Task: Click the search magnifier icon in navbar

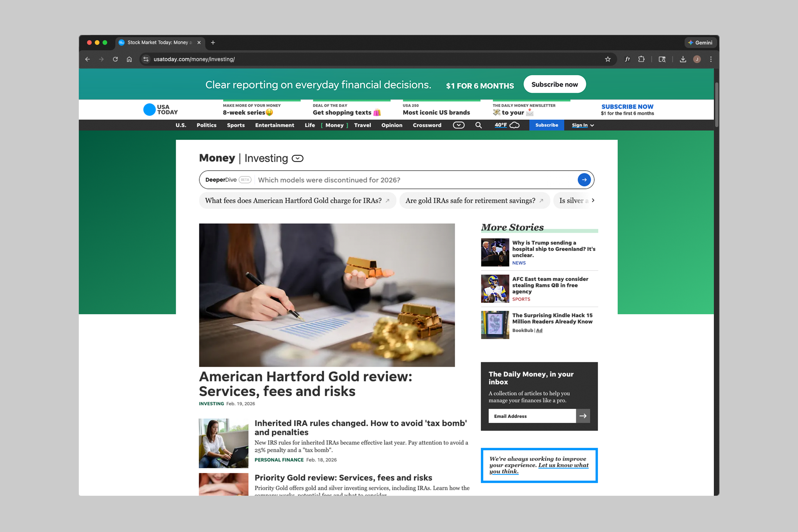Action: [478, 125]
